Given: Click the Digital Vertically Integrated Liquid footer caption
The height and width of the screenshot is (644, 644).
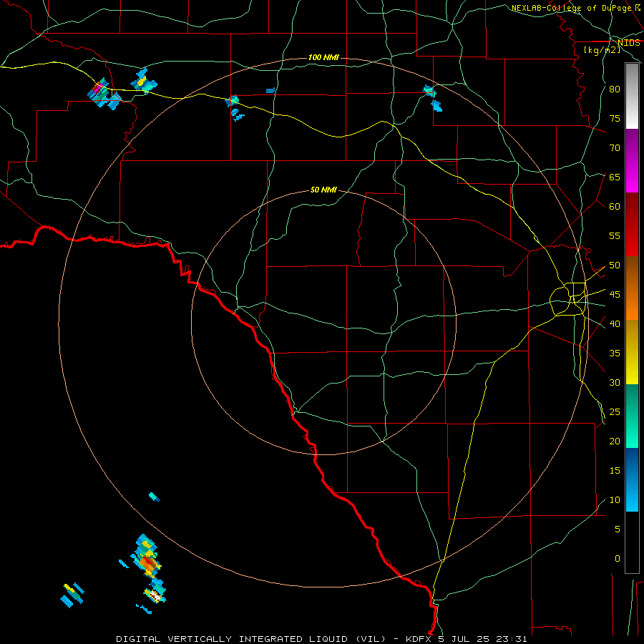Looking at the screenshot, I should coord(321,639).
